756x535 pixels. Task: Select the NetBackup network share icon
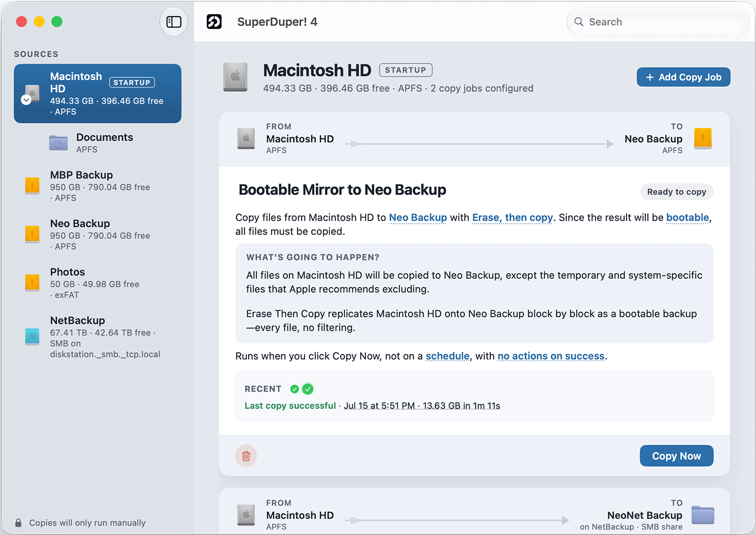(32, 337)
